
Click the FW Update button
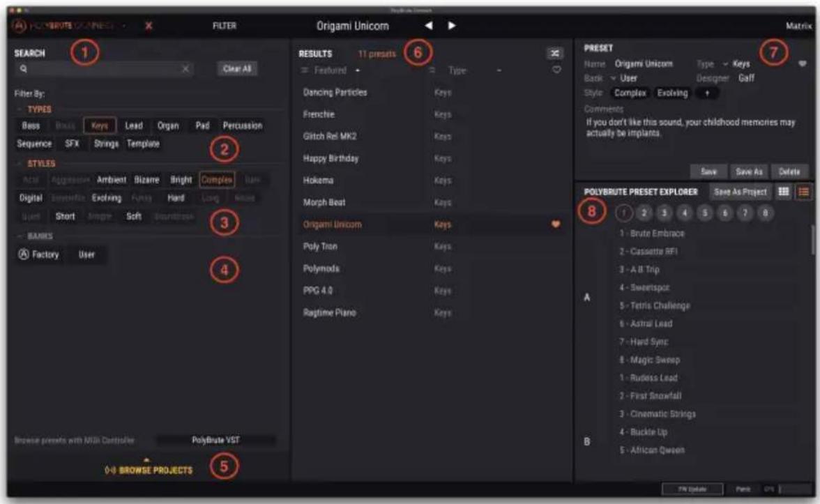692,489
